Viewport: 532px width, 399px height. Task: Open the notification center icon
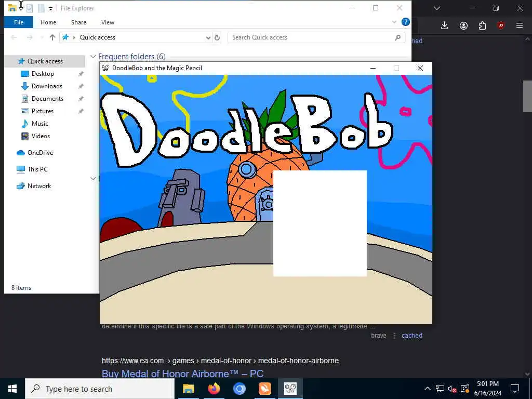coord(515,389)
